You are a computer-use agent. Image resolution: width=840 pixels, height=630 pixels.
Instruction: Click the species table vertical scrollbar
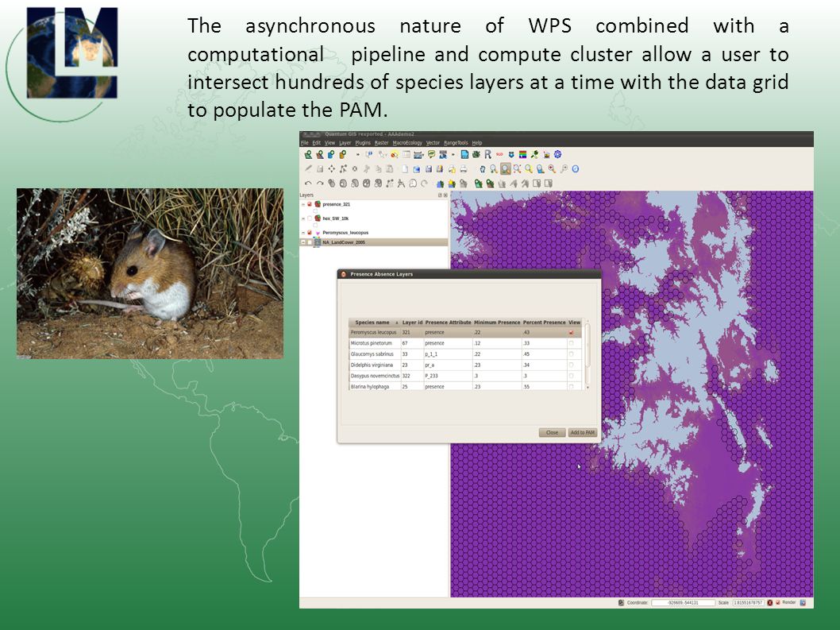pyautogui.click(x=588, y=354)
